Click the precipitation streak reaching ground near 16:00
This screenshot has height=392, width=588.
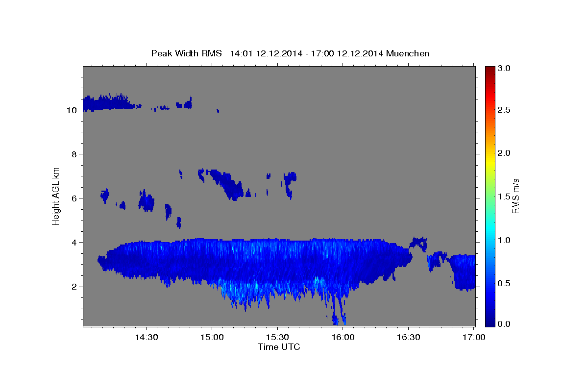tap(338, 309)
